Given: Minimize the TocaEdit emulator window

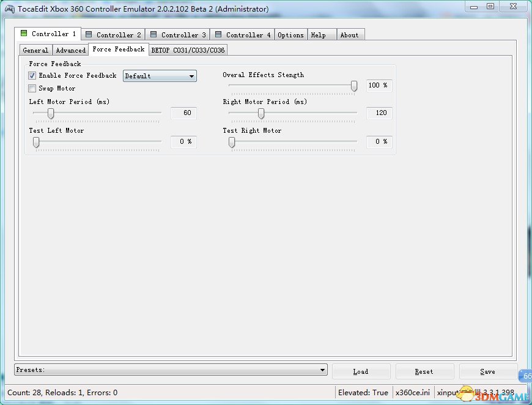Looking at the screenshot, I should [x=474, y=7].
